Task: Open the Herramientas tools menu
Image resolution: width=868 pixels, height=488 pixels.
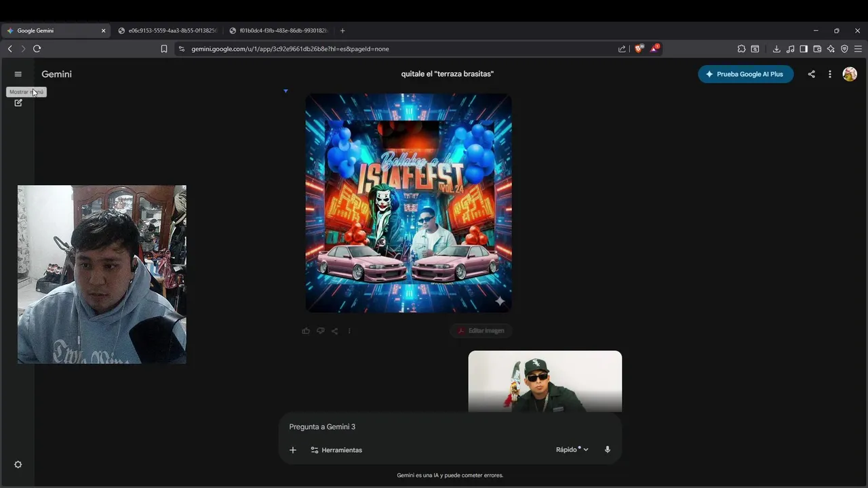Action: [336, 450]
